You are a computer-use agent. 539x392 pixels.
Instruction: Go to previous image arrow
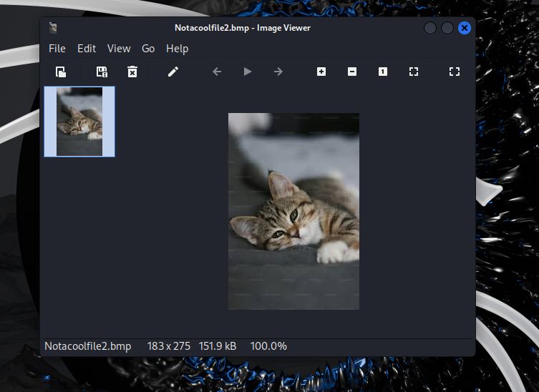pyautogui.click(x=217, y=72)
